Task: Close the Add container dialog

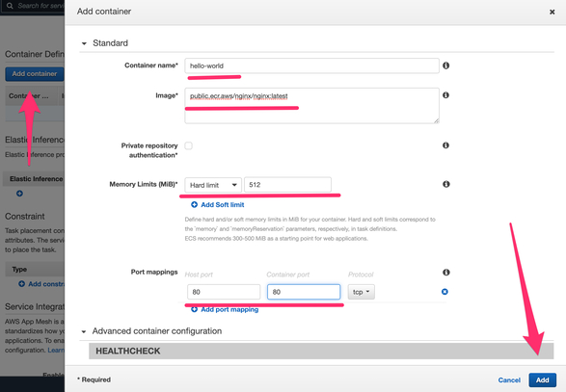Action: click(x=552, y=12)
